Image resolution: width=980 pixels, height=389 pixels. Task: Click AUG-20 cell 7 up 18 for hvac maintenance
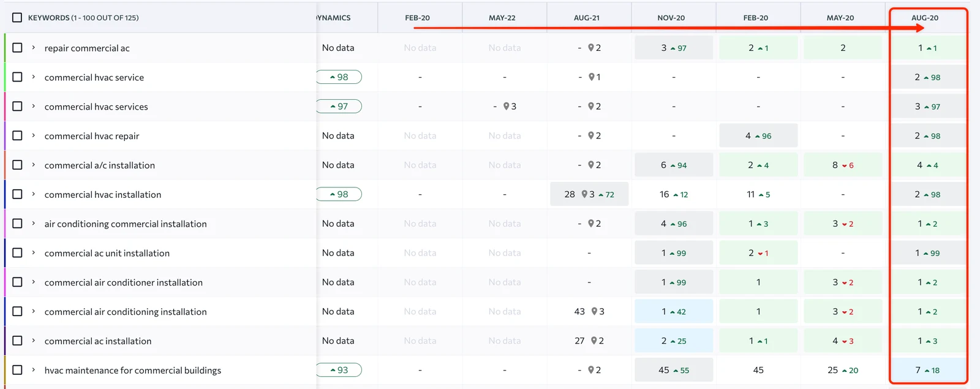[x=927, y=370]
